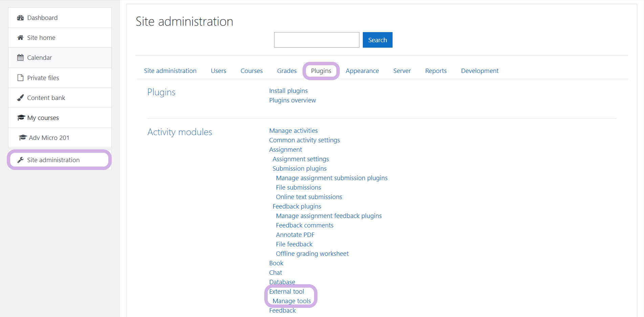The width and height of the screenshot is (644, 317).
Task: Click the Site administration wrench icon
Action: [20, 160]
